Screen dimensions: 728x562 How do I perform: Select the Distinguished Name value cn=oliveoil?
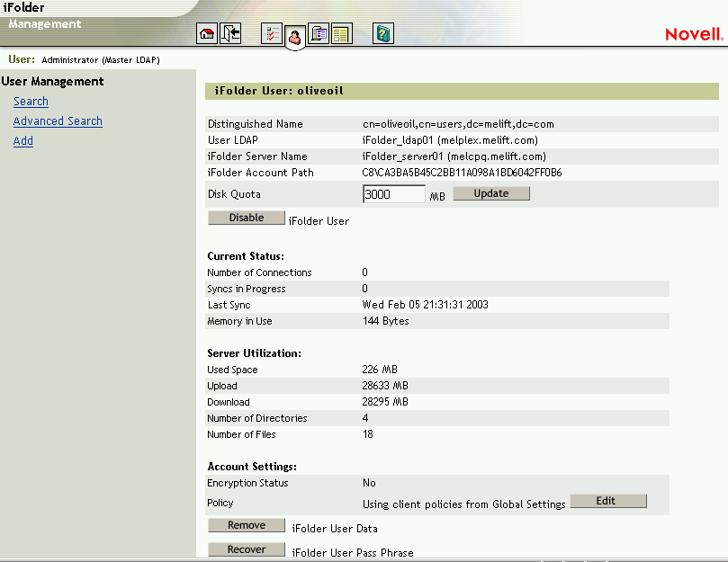click(458, 124)
